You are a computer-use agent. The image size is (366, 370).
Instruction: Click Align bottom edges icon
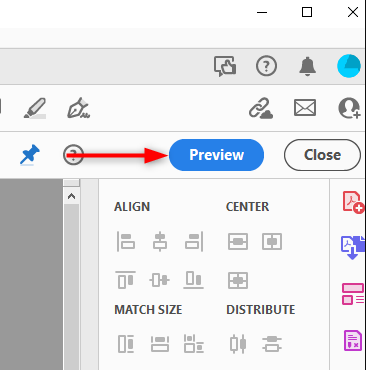(x=194, y=280)
